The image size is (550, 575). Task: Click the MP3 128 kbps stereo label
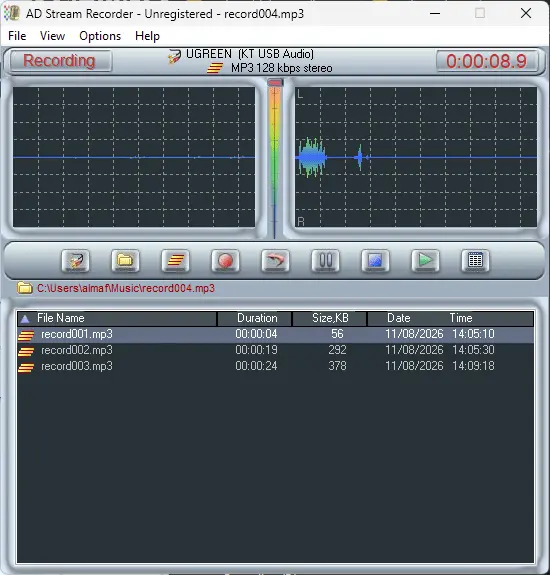point(282,68)
